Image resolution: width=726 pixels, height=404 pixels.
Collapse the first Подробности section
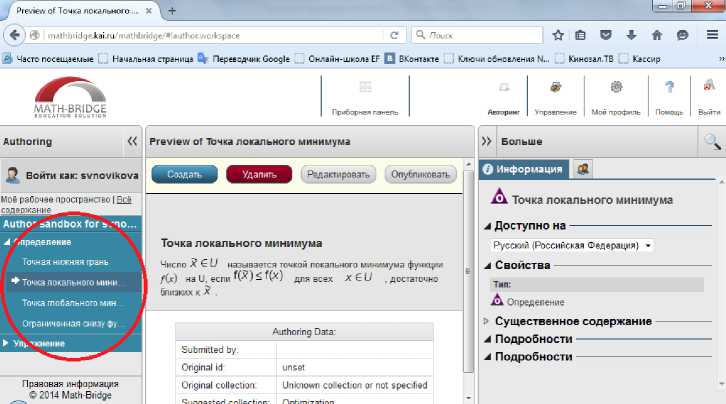tap(488, 339)
